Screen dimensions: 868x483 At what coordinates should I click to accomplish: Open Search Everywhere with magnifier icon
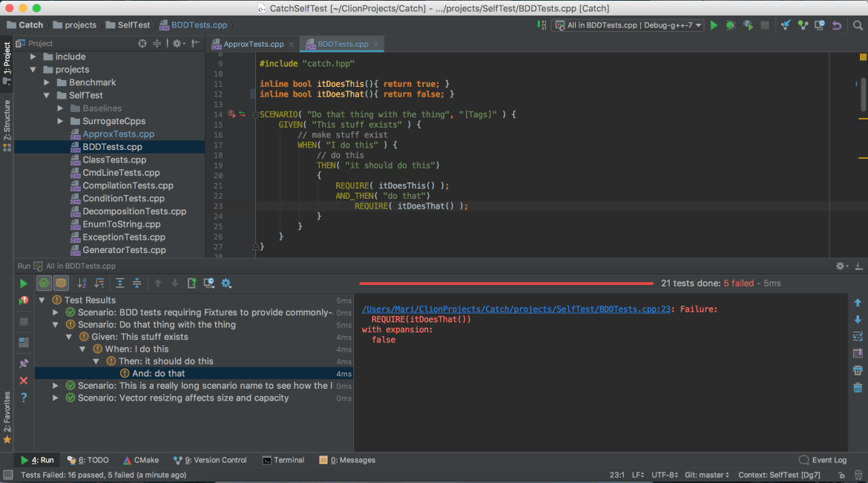coord(857,24)
